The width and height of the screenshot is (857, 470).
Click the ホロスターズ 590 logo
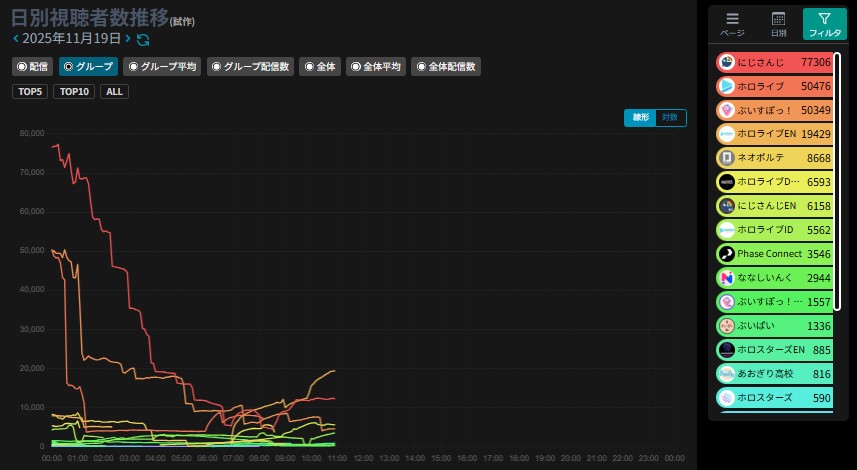(726, 398)
